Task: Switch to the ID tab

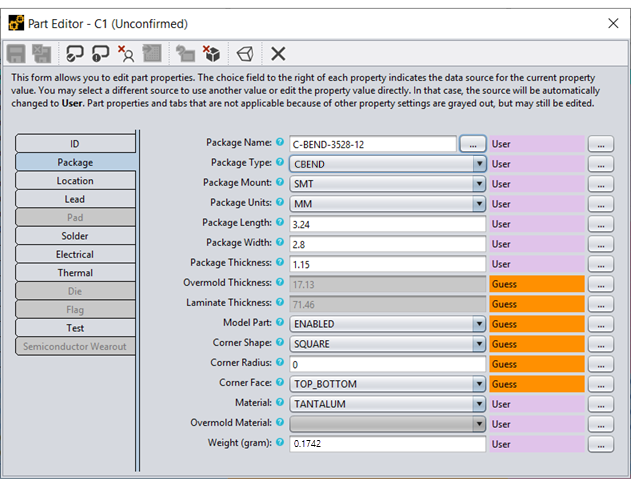Action: 75,144
